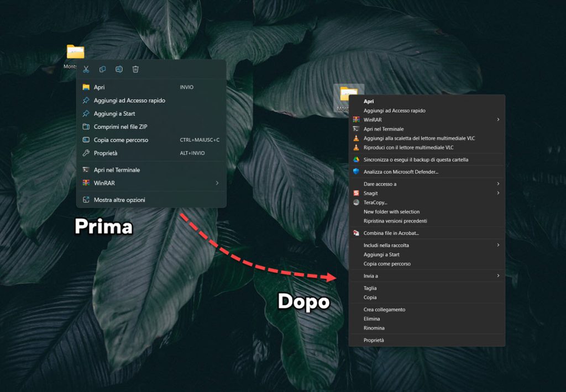
Task: Click the Copy icon in the quick actions row
Action: click(102, 70)
